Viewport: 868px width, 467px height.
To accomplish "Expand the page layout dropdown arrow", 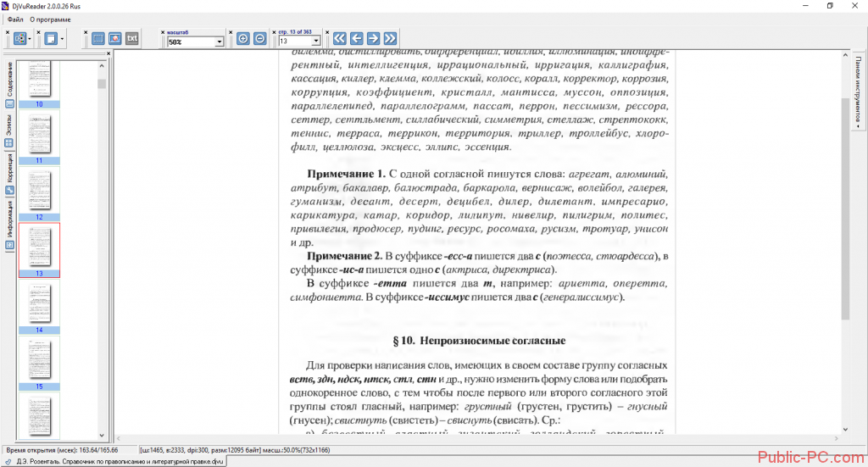I will (x=63, y=39).
